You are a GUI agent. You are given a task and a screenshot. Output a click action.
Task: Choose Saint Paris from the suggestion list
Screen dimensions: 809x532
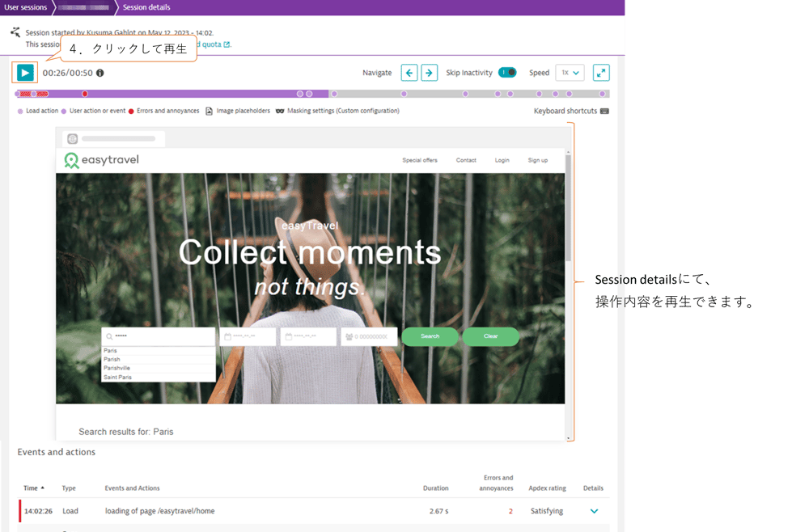(159, 378)
